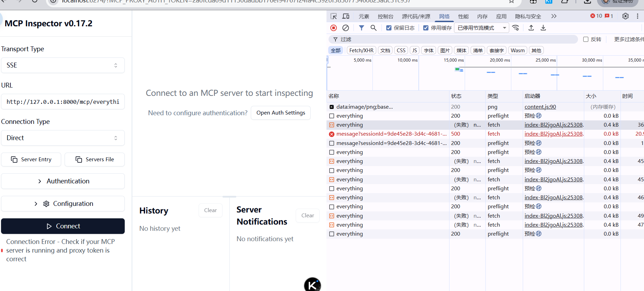This screenshot has width=644, height=291.
Task: Import HAR file upload icon
Action: 531,28
